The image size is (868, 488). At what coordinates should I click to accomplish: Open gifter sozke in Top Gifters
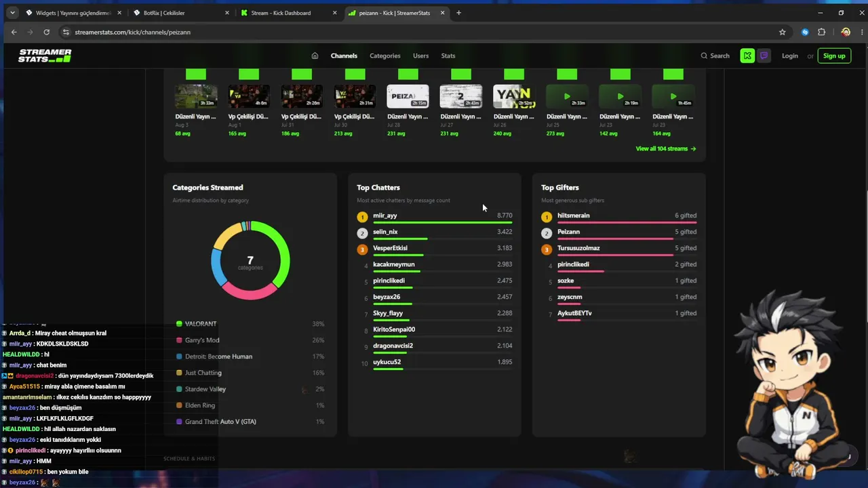point(566,281)
